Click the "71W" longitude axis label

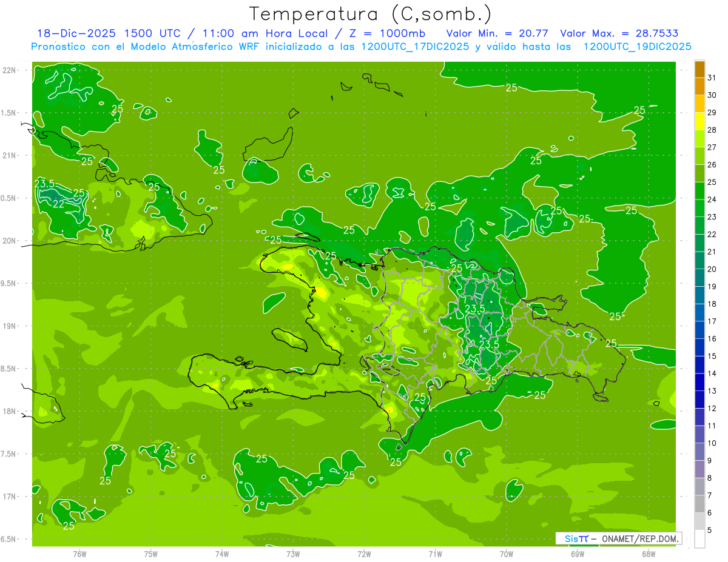point(435,554)
